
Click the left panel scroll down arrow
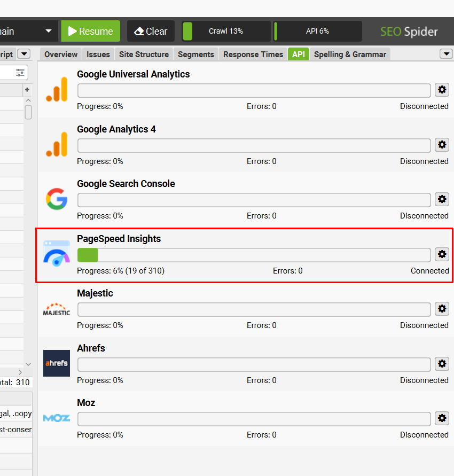(x=28, y=364)
